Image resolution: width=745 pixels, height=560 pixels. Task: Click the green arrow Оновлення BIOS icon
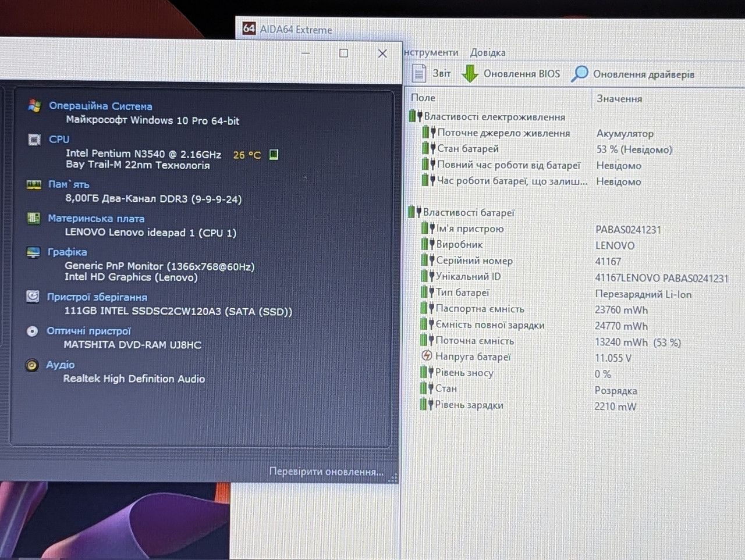pyautogui.click(x=470, y=74)
